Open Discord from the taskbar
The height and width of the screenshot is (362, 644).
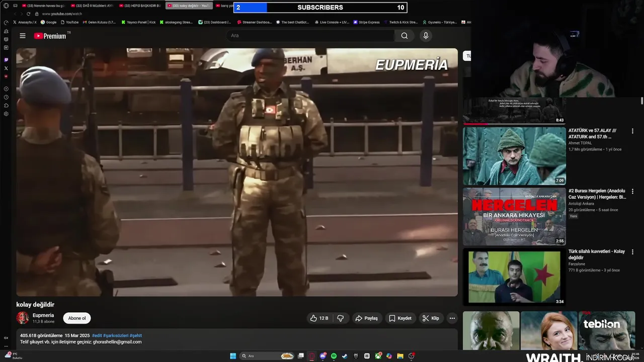pos(323,356)
